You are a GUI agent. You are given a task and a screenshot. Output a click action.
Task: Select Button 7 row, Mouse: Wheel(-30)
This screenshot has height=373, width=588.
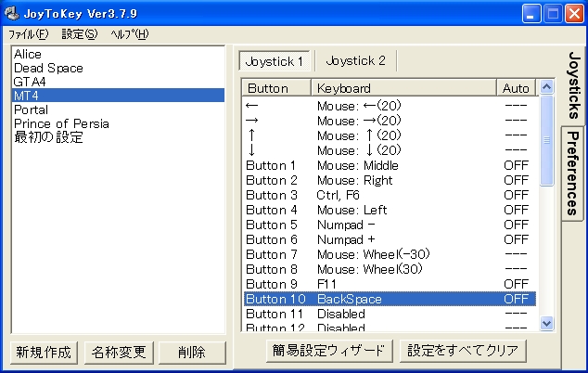click(390, 254)
